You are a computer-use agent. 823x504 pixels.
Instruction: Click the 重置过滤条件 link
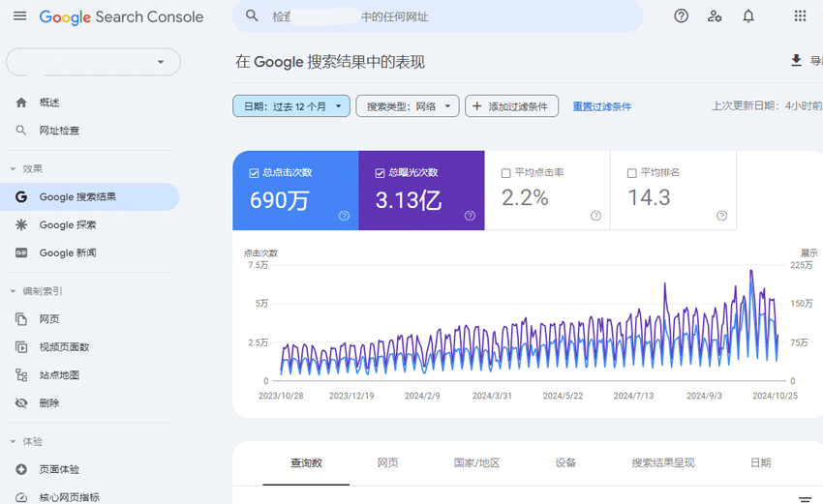(601, 106)
